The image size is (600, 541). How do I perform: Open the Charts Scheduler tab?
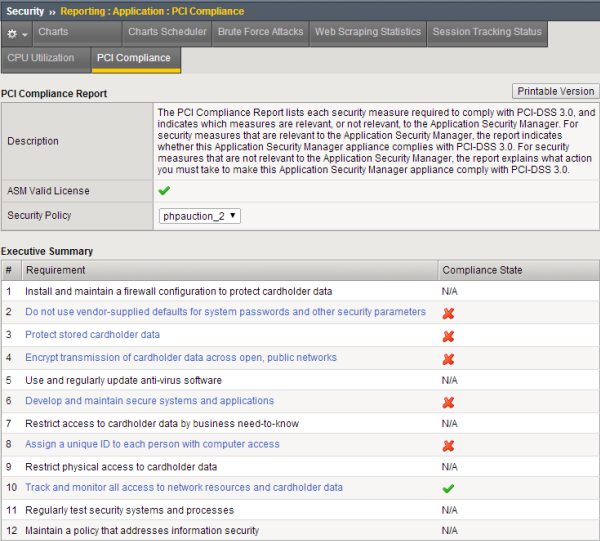pos(166,32)
